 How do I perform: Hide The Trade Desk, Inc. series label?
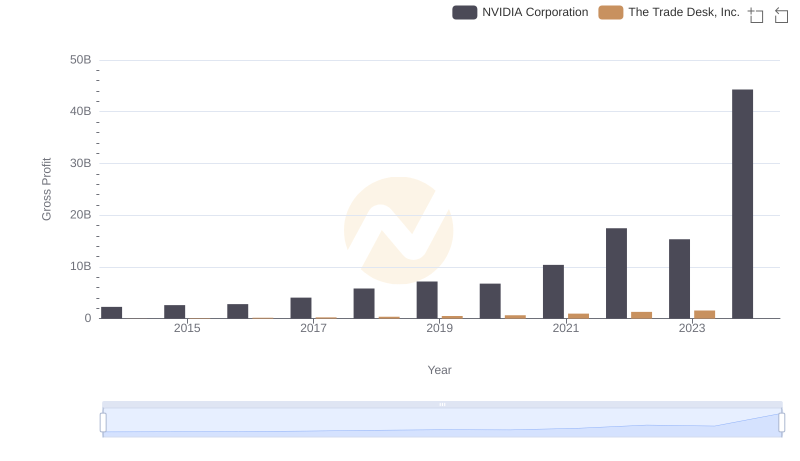[x=684, y=12]
